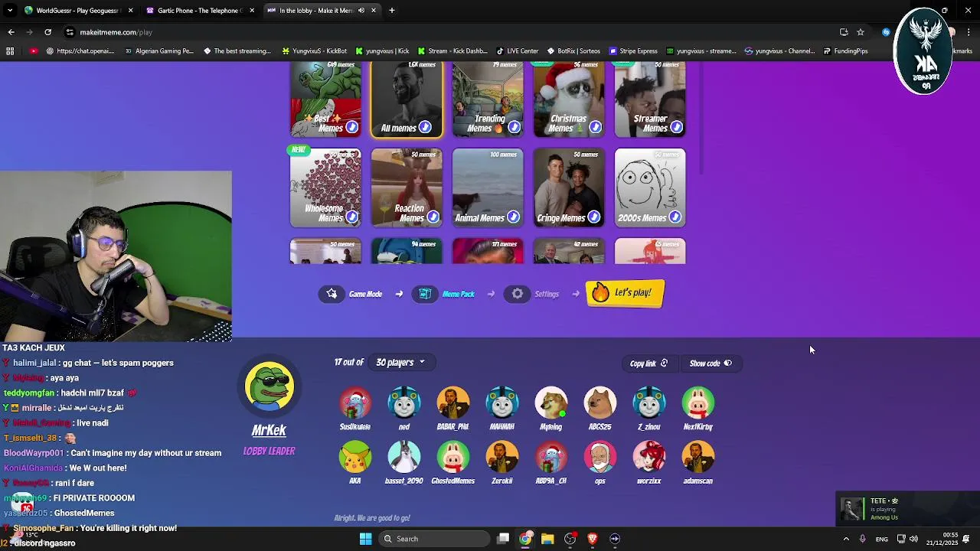Mute the tab via speaker icon
Image resolution: width=980 pixels, height=551 pixels.
click(363, 11)
